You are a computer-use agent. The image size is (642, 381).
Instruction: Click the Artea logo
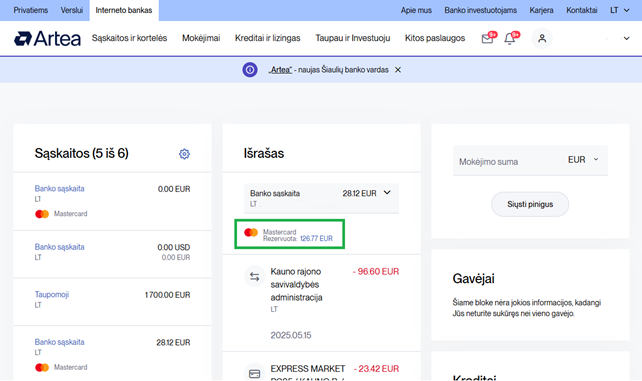(47, 38)
